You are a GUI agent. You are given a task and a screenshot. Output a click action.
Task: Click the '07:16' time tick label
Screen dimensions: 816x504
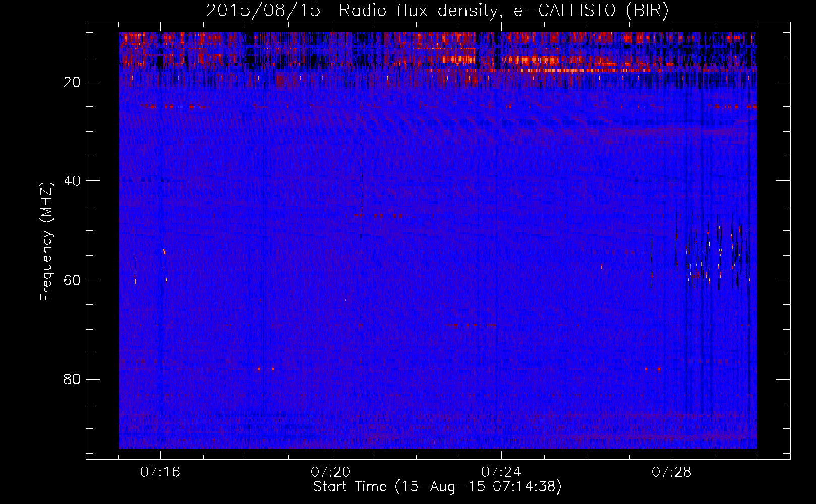click(160, 472)
